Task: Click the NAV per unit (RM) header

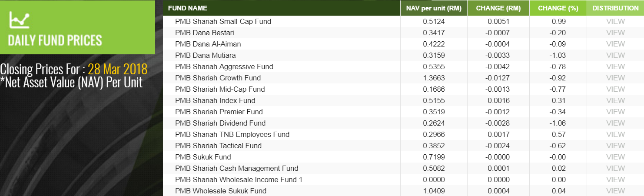Action: pyautogui.click(x=434, y=8)
